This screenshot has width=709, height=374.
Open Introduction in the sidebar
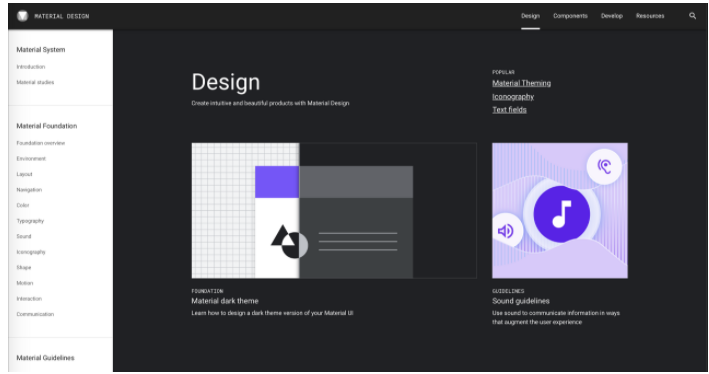coord(31,67)
